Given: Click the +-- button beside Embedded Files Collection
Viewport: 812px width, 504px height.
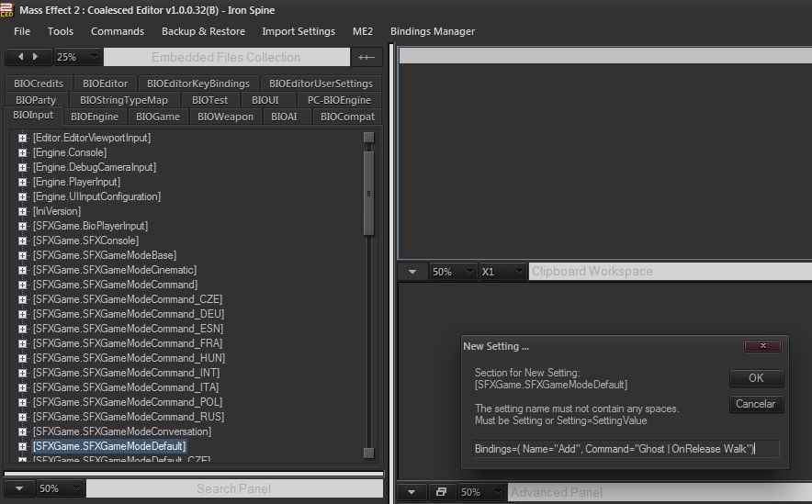Looking at the screenshot, I should pyautogui.click(x=367, y=57).
